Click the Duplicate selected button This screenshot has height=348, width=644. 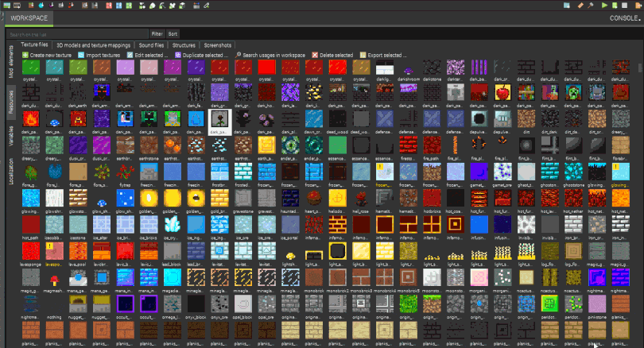201,55
